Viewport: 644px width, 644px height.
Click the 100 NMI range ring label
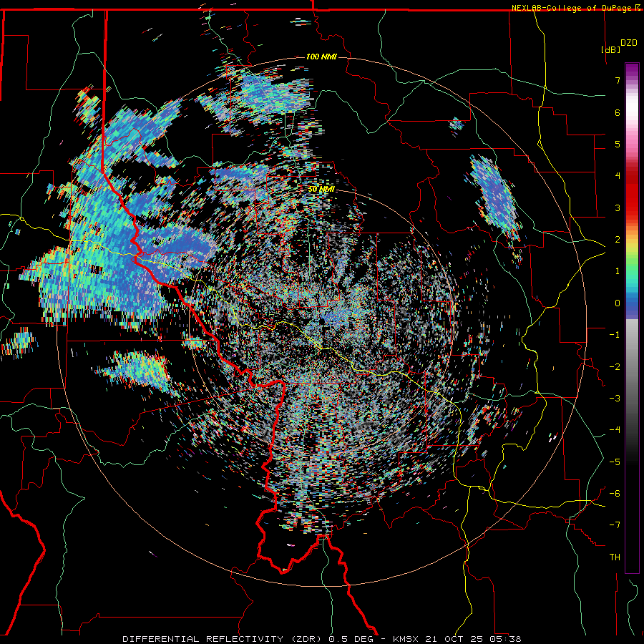coord(321,57)
